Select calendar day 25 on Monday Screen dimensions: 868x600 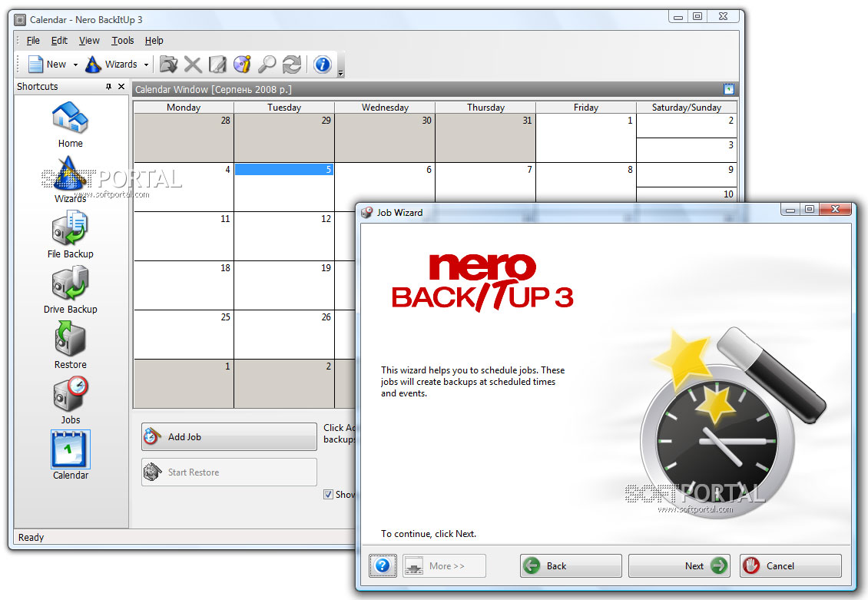pyautogui.click(x=184, y=335)
